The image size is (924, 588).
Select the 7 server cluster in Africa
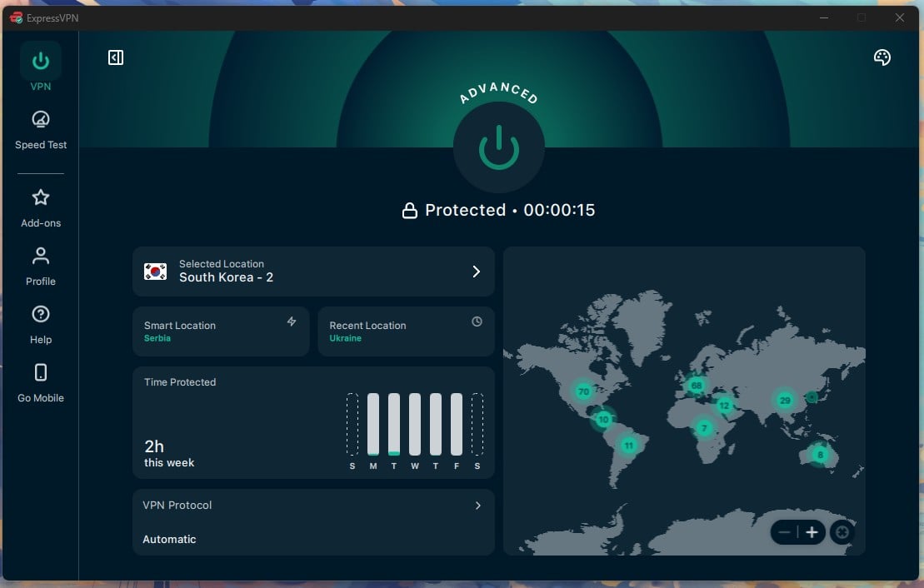(x=703, y=428)
